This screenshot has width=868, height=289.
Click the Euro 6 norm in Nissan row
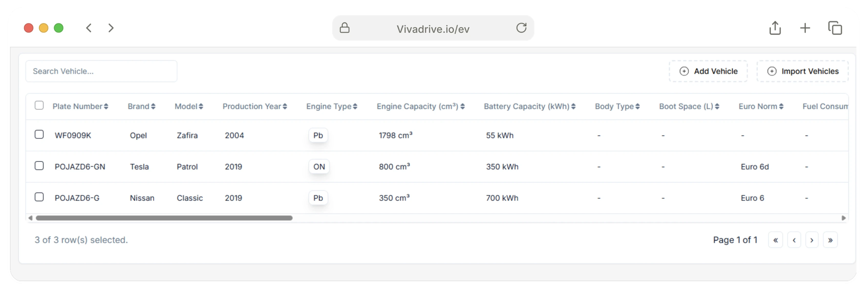(x=752, y=198)
